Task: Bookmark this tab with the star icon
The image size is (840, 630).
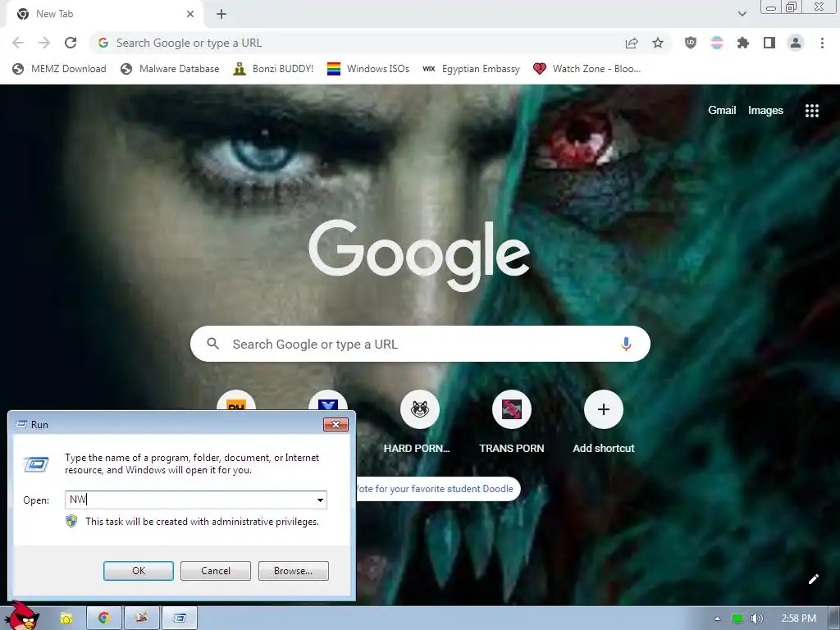Action: click(658, 43)
